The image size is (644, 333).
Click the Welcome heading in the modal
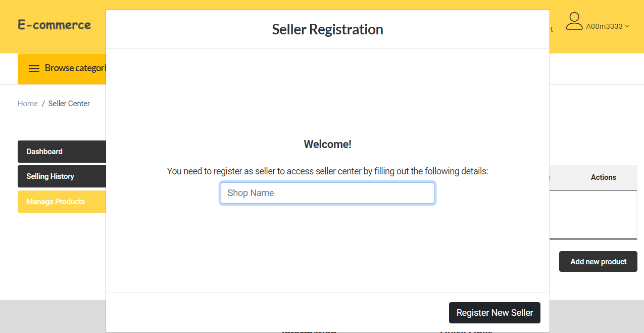(327, 144)
